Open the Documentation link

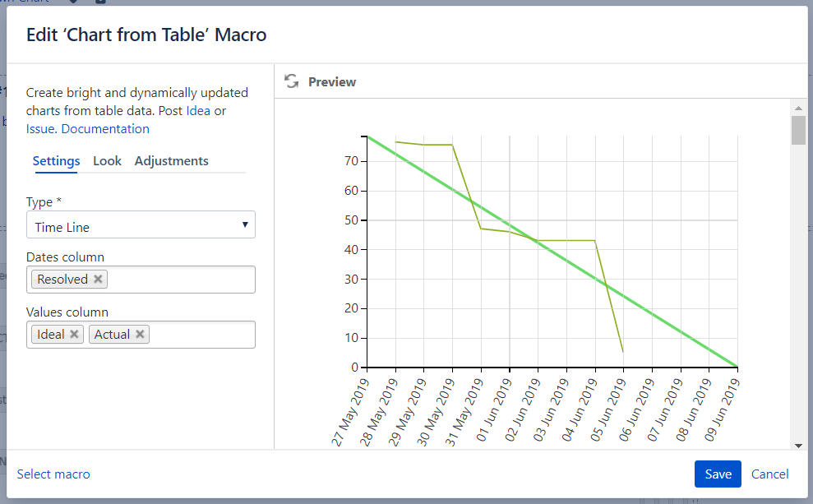(105, 129)
